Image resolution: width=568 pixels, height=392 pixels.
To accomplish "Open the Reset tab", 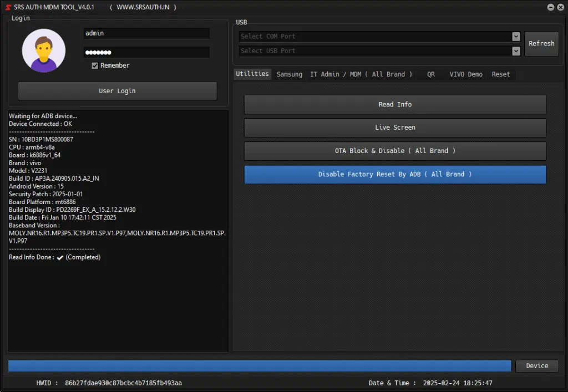I will 501,74.
